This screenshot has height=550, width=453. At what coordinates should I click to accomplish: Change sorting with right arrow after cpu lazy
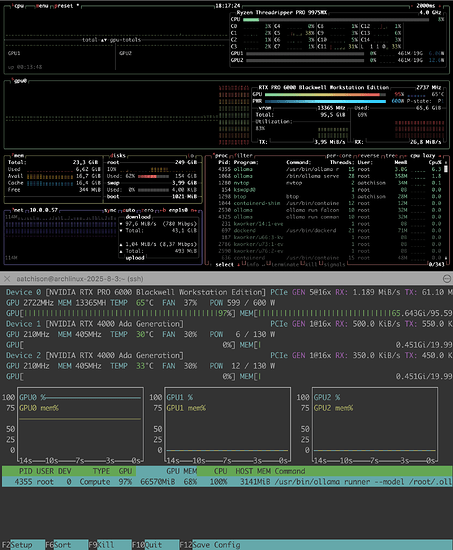pyautogui.click(x=440, y=155)
